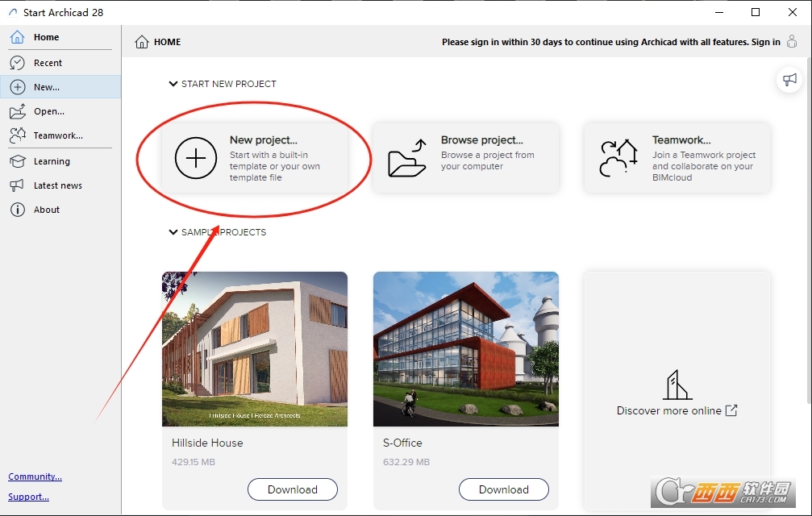Collapse the START NEW PROJECT section

[173, 84]
